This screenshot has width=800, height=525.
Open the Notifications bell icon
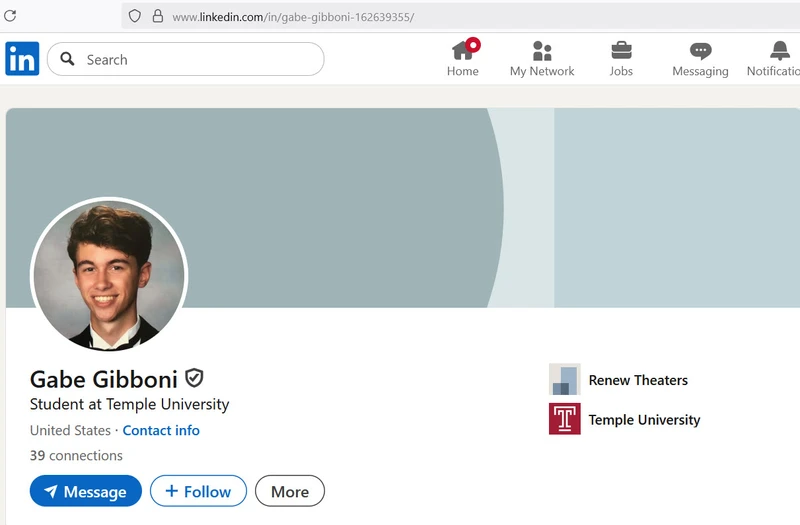pos(780,50)
